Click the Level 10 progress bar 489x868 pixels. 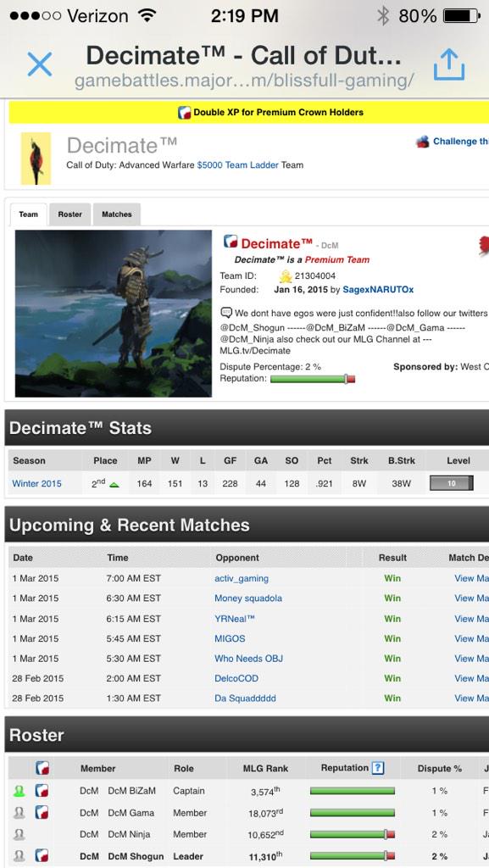click(x=452, y=483)
